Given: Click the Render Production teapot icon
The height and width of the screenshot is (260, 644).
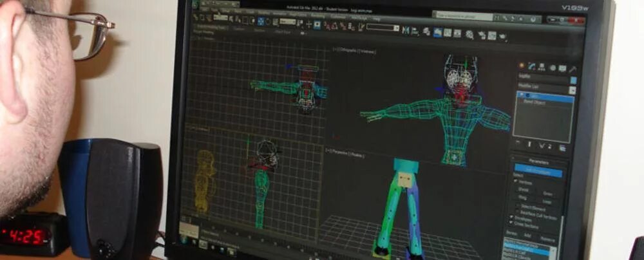Looking at the screenshot, I should coord(502,36).
